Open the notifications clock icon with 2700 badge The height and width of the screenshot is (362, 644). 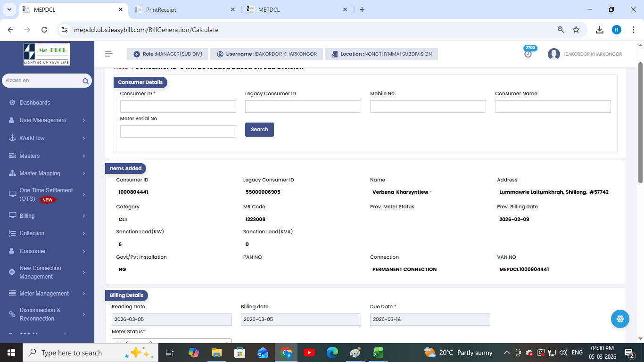[528, 54]
